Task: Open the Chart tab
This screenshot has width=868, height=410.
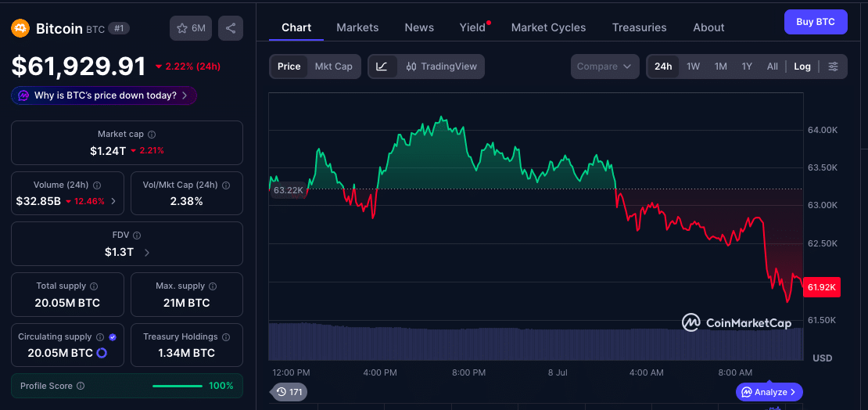Action: coord(296,27)
